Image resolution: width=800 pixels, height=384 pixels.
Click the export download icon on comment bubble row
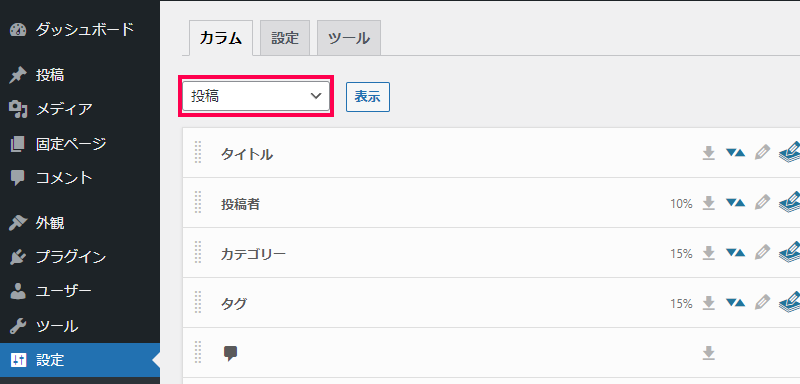click(708, 353)
